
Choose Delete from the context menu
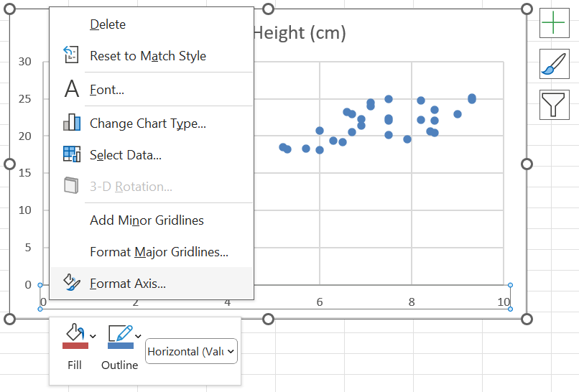point(108,24)
